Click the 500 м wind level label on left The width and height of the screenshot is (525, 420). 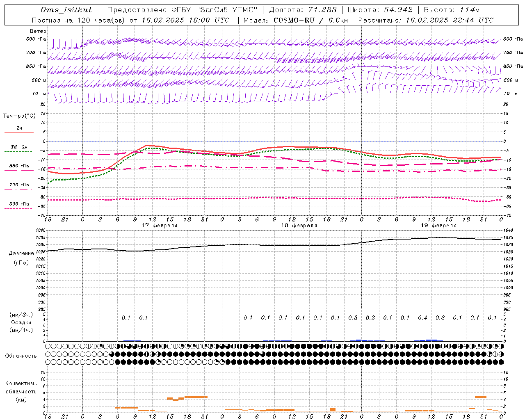(x=39, y=80)
